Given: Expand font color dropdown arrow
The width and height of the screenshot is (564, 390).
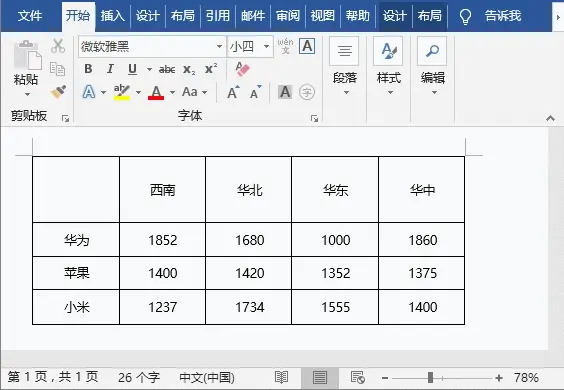Looking at the screenshot, I should pyautogui.click(x=172, y=92).
